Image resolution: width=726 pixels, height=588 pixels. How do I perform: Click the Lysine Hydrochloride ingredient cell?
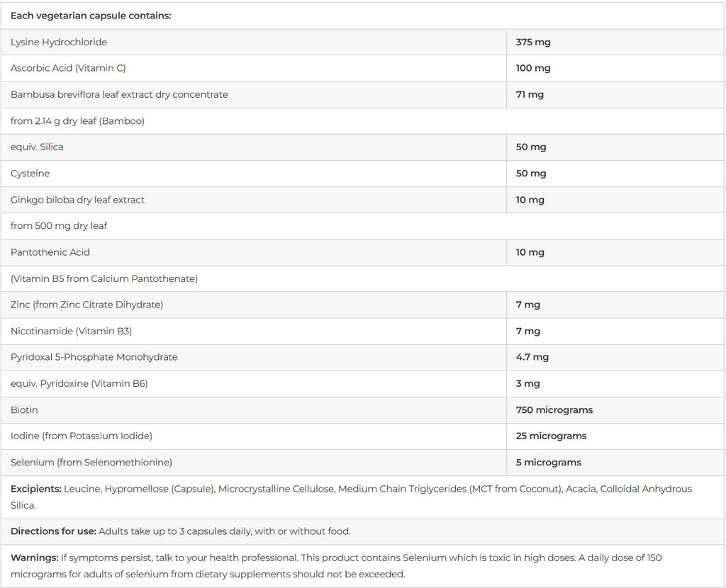click(59, 42)
